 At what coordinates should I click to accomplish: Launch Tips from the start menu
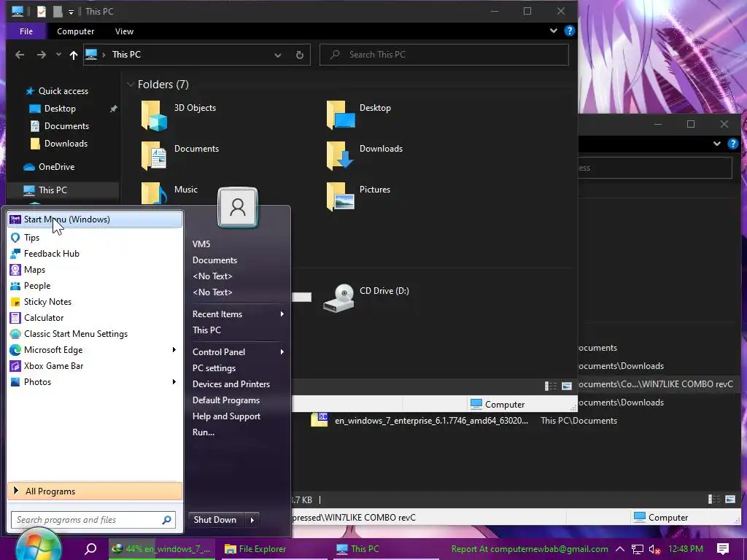(x=95, y=237)
